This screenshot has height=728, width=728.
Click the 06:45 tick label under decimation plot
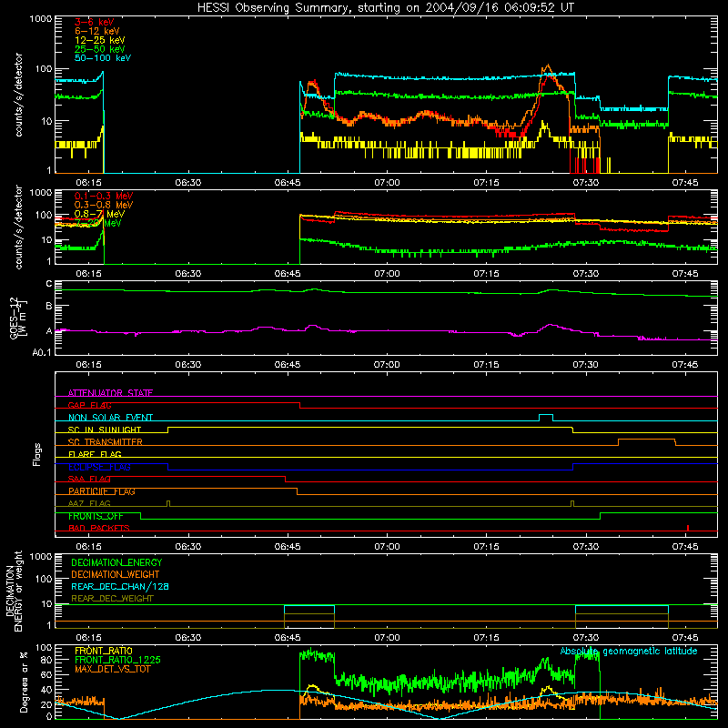(x=288, y=638)
